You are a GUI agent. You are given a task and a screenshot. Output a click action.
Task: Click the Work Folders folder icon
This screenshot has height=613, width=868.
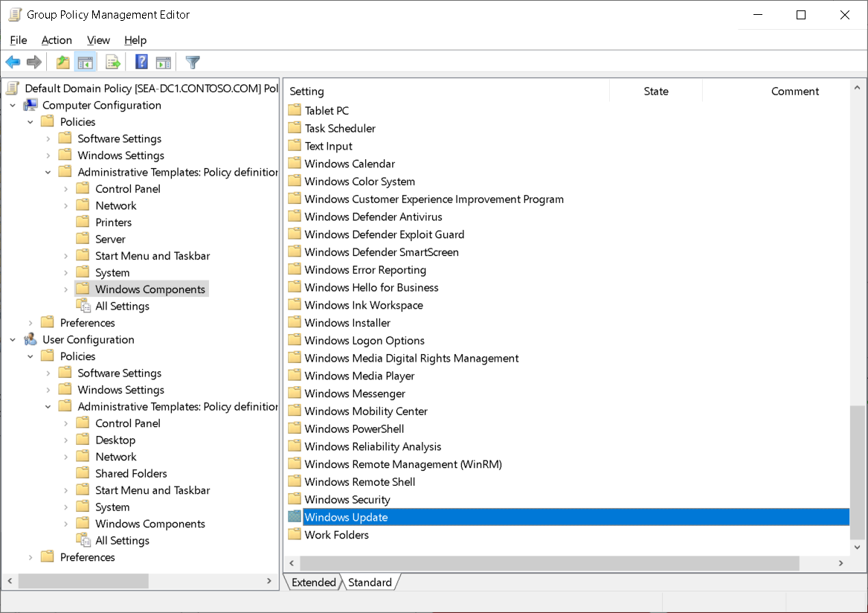pyautogui.click(x=295, y=534)
